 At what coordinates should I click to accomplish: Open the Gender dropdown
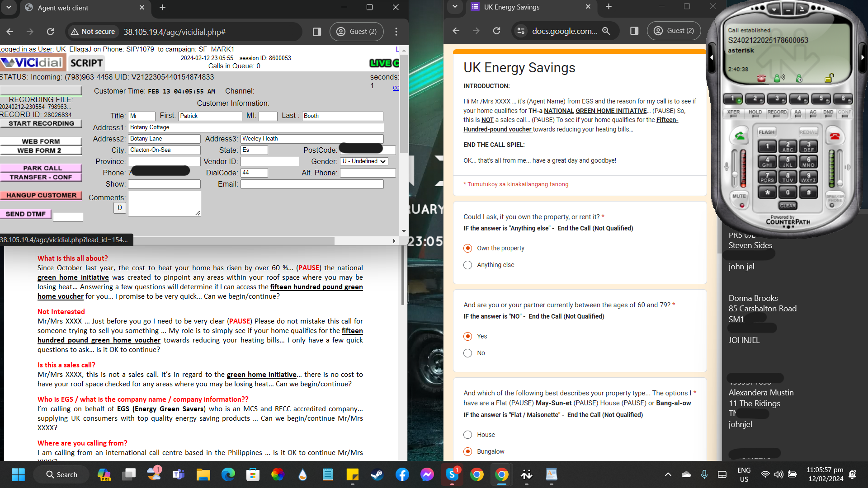(364, 161)
